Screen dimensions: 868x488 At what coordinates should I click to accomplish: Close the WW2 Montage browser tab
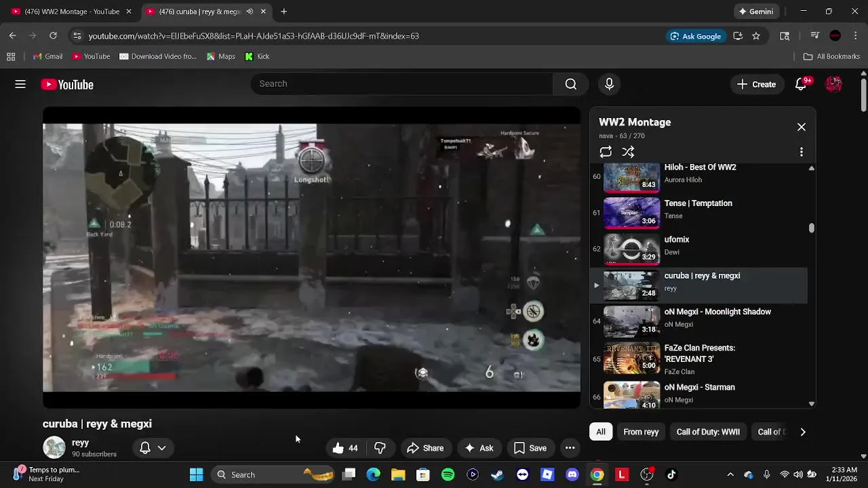129,12
